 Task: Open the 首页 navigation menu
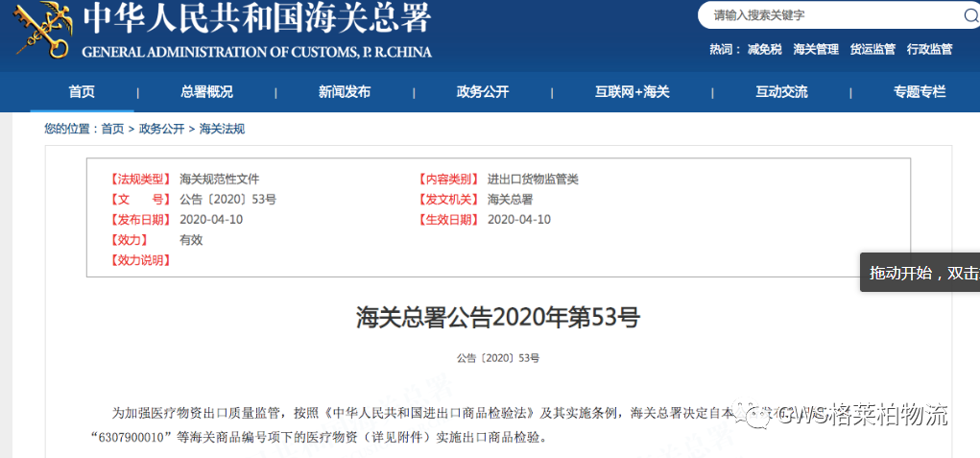[82, 92]
